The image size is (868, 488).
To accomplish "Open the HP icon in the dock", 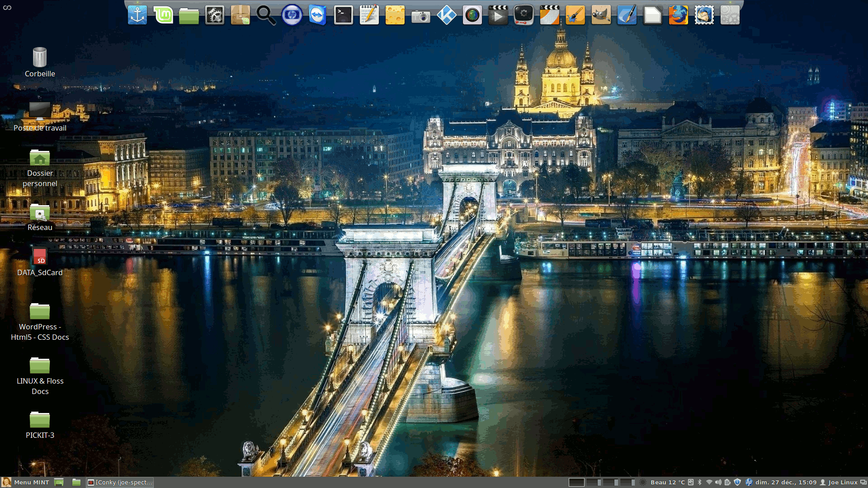I will coord(292,15).
